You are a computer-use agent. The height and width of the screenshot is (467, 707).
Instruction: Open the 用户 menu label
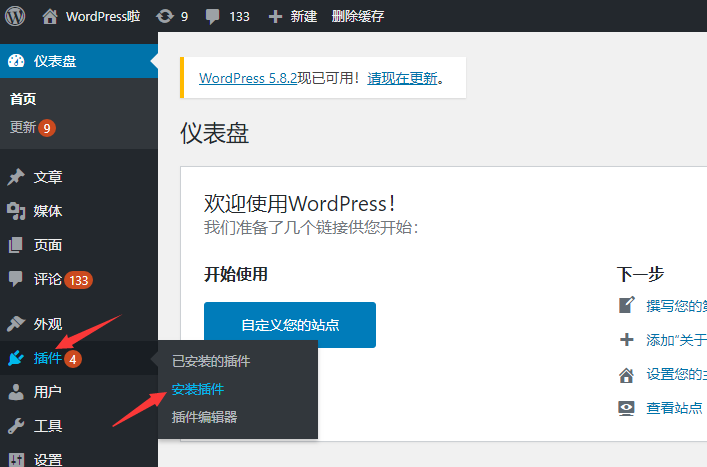click(48, 392)
